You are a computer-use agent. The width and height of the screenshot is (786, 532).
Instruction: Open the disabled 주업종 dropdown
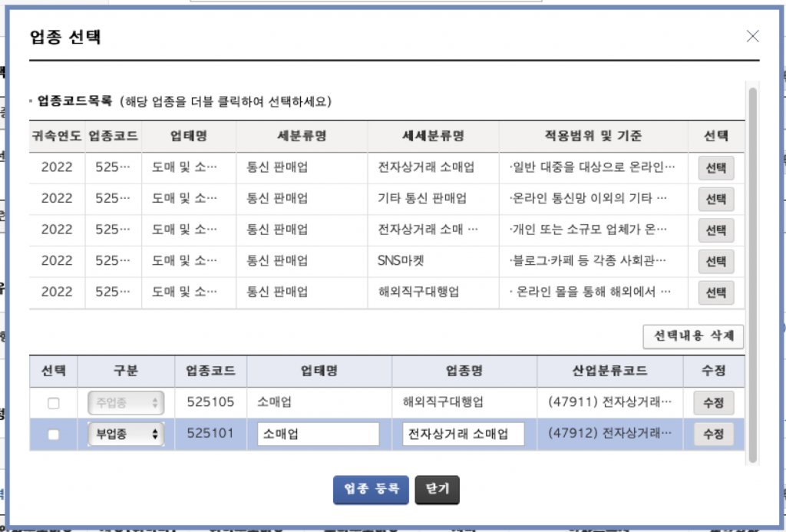126,402
